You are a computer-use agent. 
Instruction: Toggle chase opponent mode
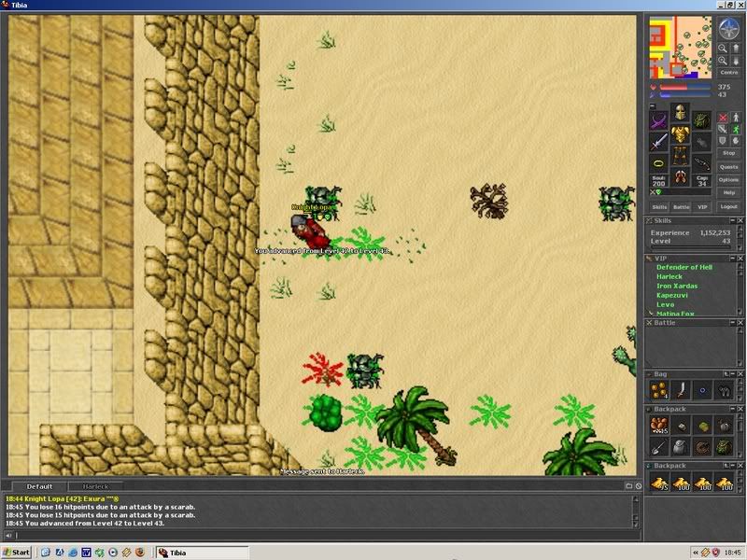pos(736,129)
